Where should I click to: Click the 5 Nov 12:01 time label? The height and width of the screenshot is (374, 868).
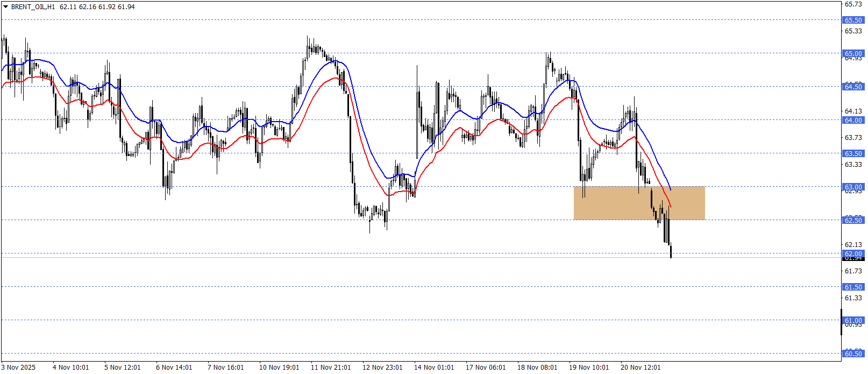(x=122, y=368)
